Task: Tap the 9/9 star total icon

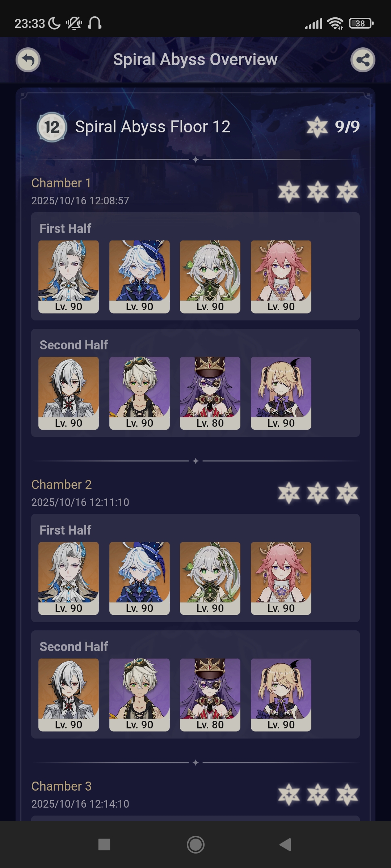Action: [x=318, y=127]
